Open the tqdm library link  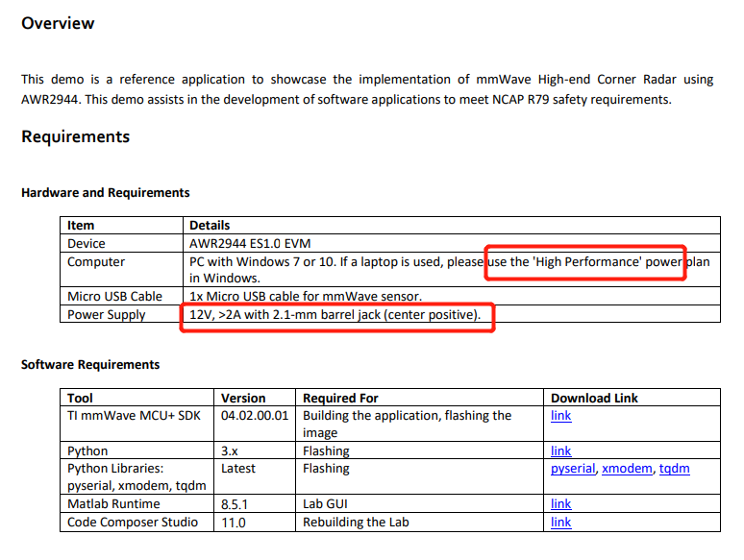coord(674,469)
